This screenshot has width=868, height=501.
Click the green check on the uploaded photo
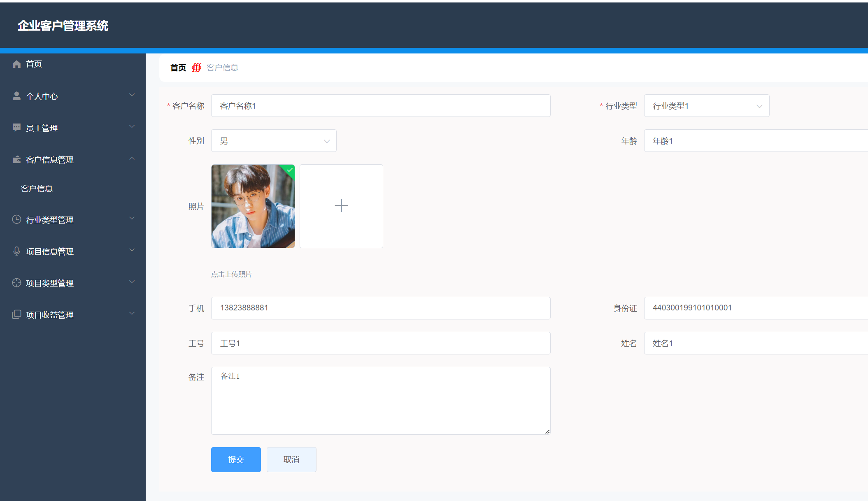pyautogui.click(x=289, y=170)
